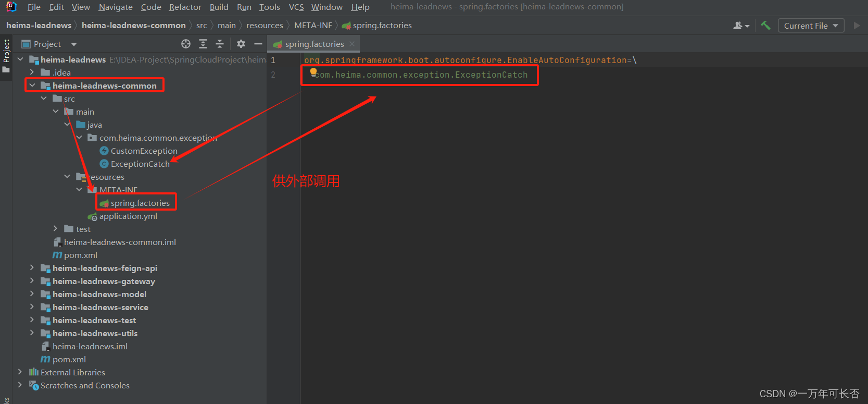
Task: Click the heima-leadnews-common.iml file icon
Action: (57, 242)
